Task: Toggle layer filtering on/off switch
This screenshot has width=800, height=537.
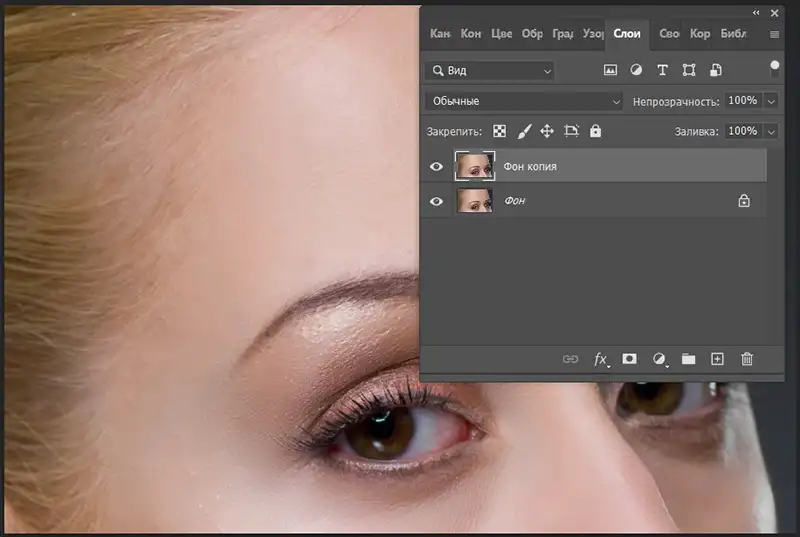Action: [774, 68]
